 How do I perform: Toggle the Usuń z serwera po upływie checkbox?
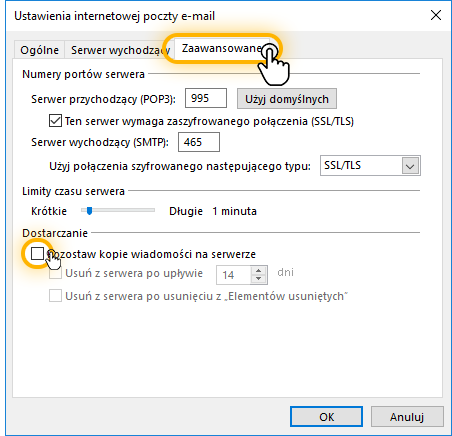(55, 273)
